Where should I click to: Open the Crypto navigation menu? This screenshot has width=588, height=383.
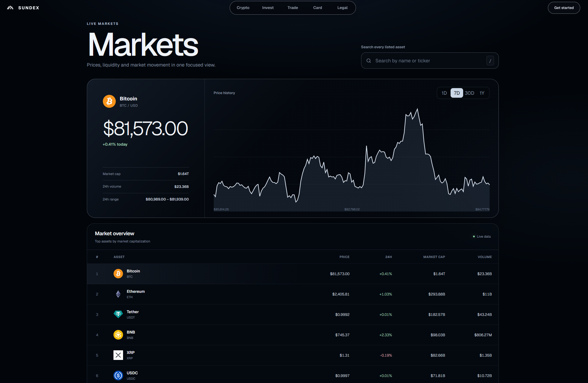point(243,8)
